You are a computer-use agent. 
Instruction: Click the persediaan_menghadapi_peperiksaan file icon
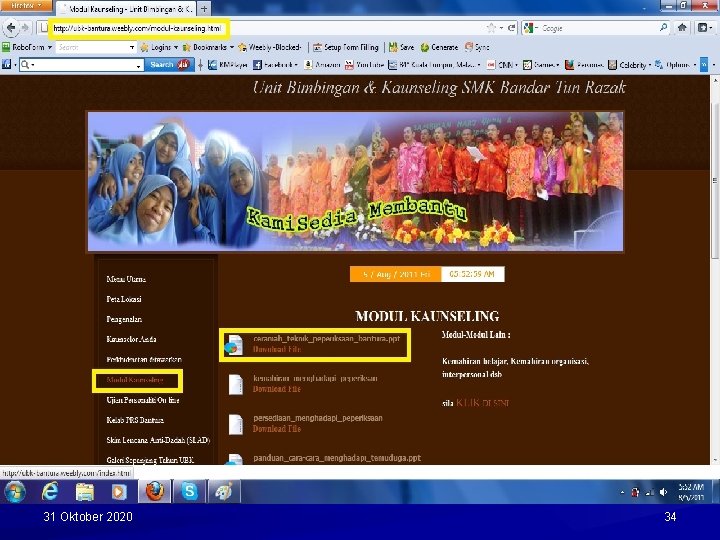236,424
